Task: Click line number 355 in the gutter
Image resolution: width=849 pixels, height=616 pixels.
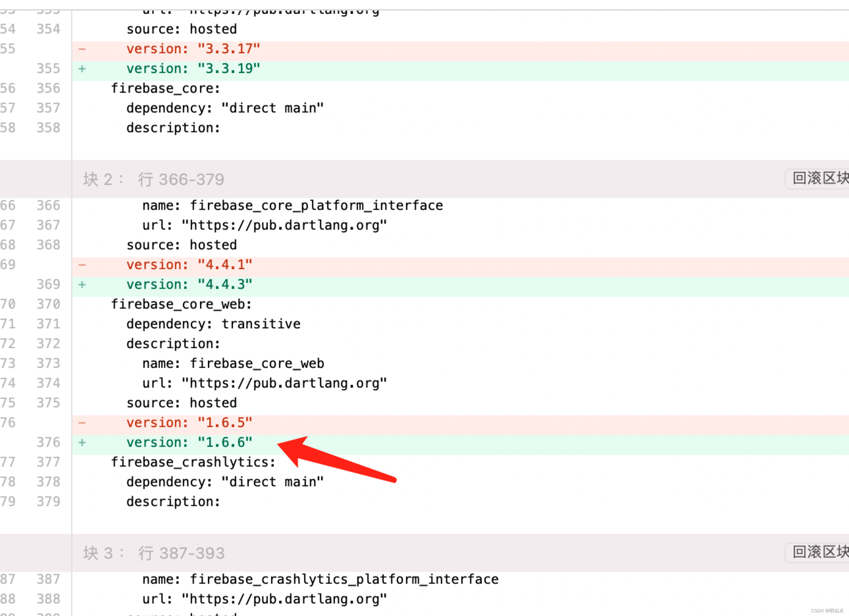Action: 48,68
